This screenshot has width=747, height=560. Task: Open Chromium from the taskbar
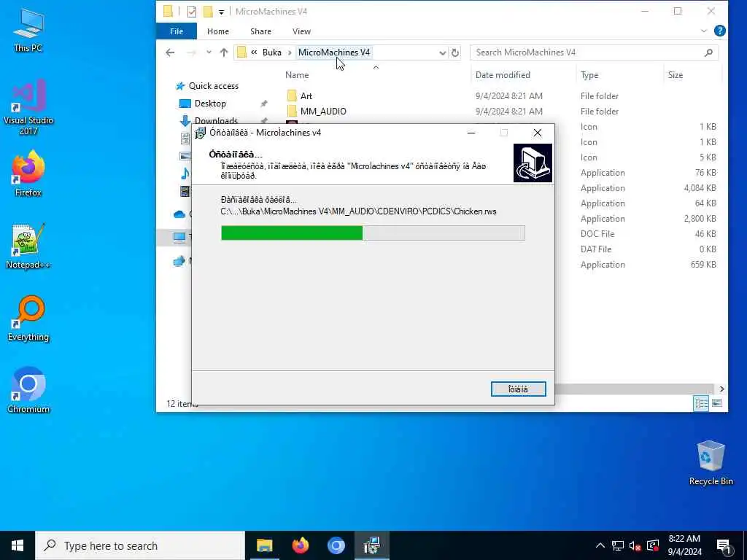pyautogui.click(x=336, y=545)
